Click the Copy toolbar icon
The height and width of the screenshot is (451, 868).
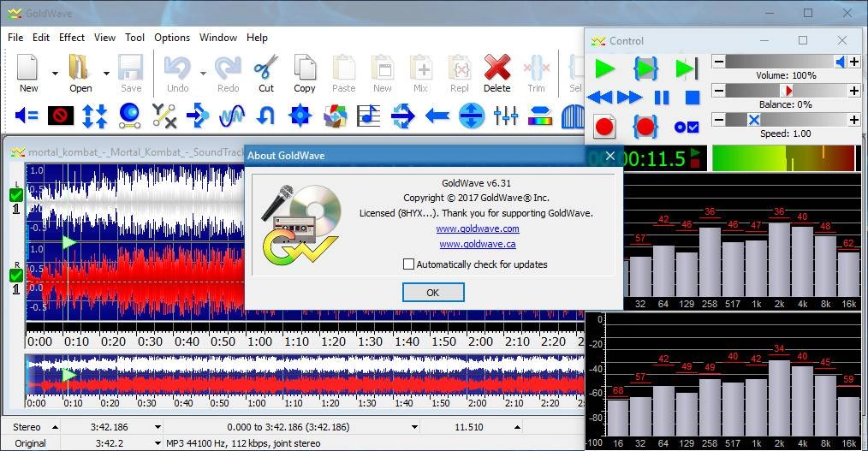[305, 68]
